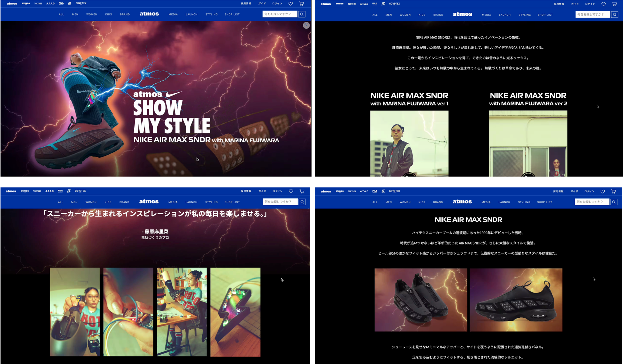Open the KIDS menu in bottom-left screenshot
623x364 pixels.
pyautogui.click(x=108, y=202)
